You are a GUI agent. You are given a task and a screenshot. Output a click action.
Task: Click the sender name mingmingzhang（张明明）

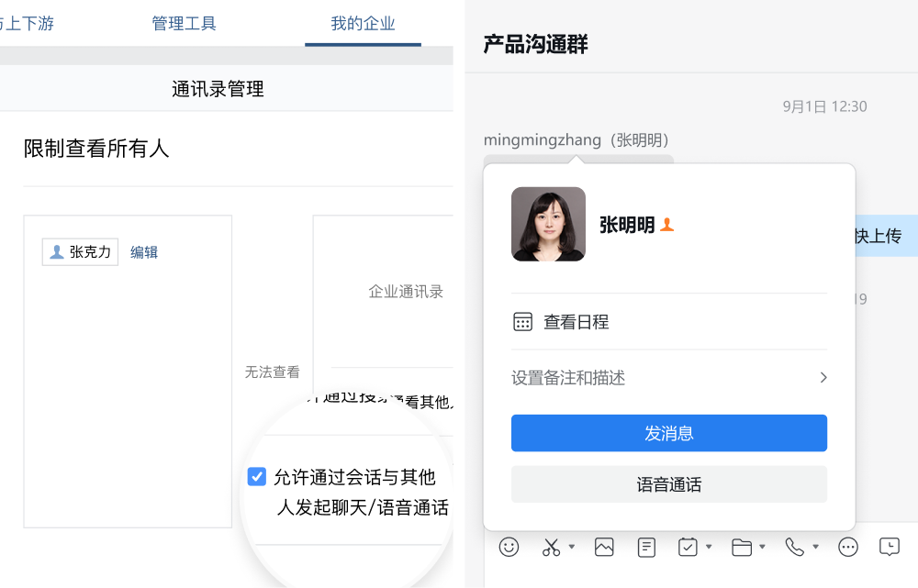point(577,140)
